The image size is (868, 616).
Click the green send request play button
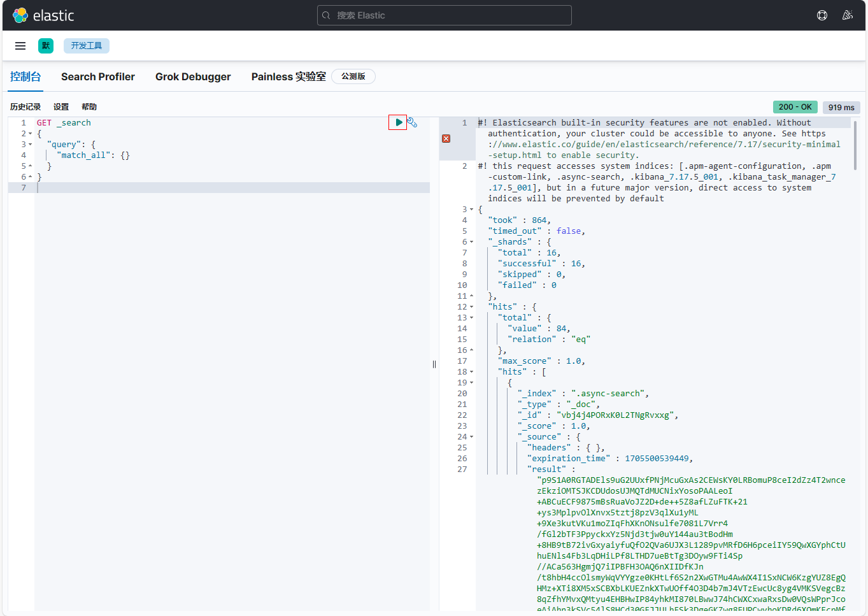398,122
